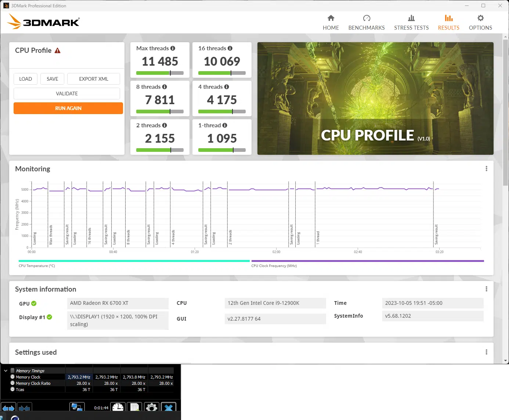Image resolution: width=509 pixels, height=420 pixels.
Task: Click the HWiNFO elapsed time 0:01:44
Action: click(101, 408)
